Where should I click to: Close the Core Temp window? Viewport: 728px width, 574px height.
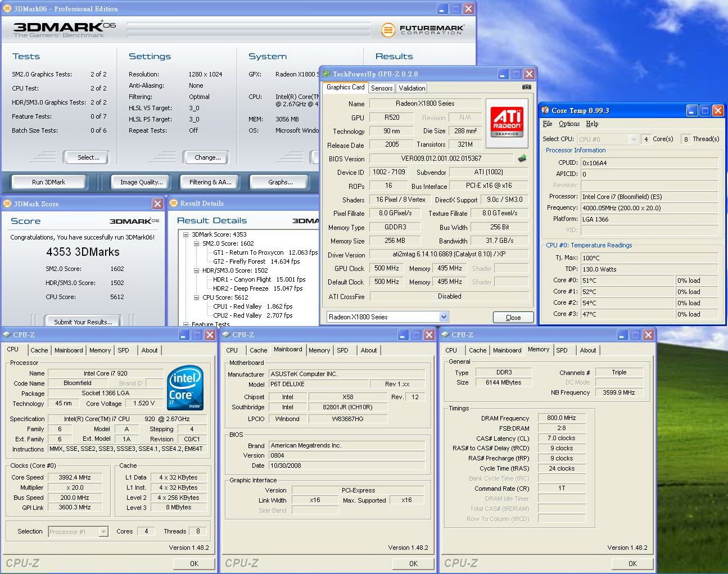point(718,111)
